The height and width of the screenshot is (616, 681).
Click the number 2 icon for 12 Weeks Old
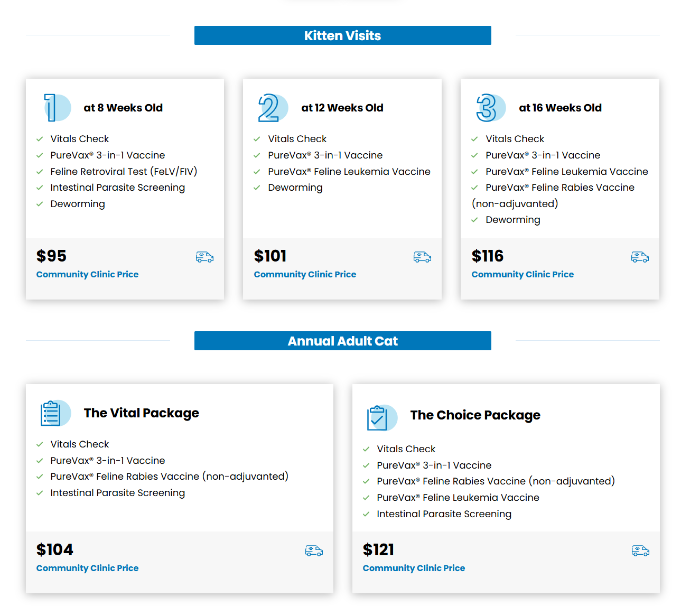[273, 108]
